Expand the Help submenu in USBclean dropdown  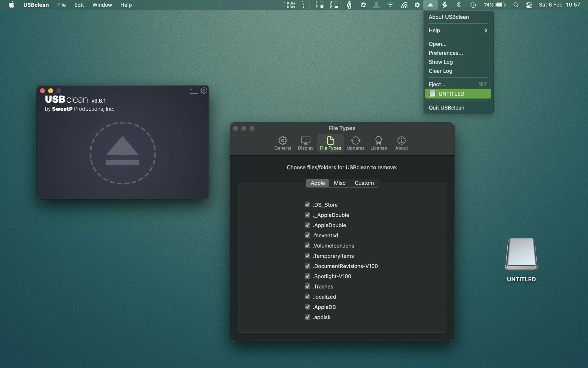(x=458, y=30)
